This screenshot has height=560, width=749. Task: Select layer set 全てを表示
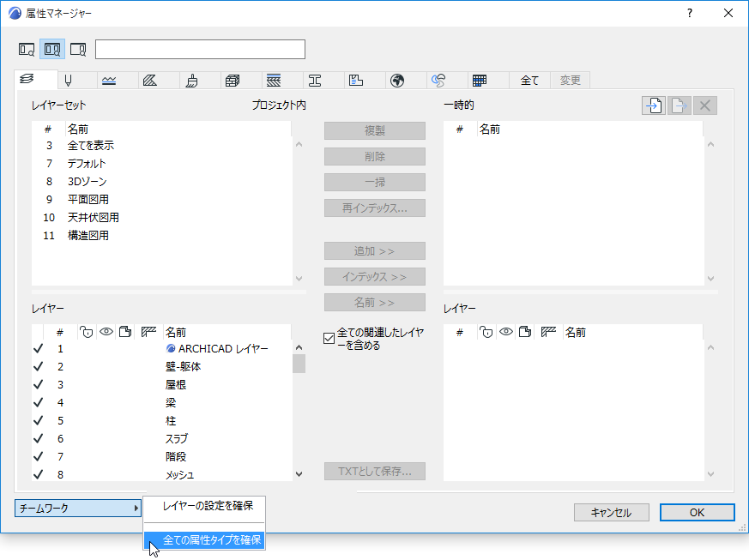(x=161, y=146)
